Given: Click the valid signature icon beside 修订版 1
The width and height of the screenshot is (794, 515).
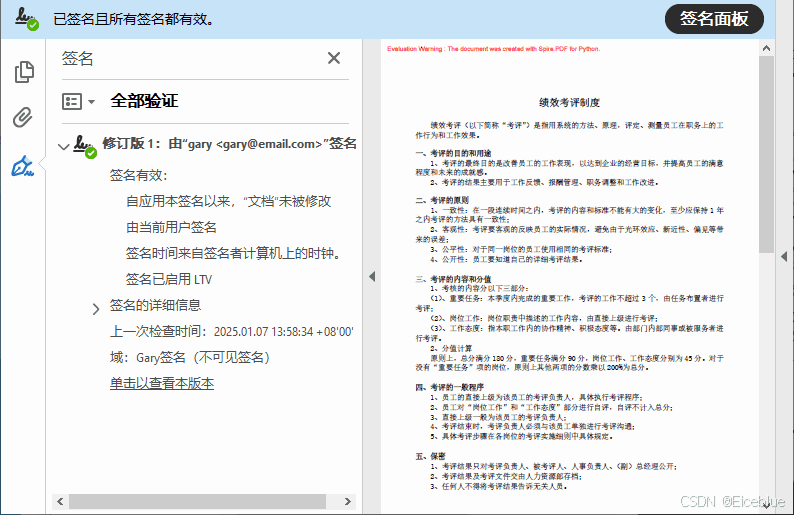Looking at the screenshot, I should pos(86,146).
